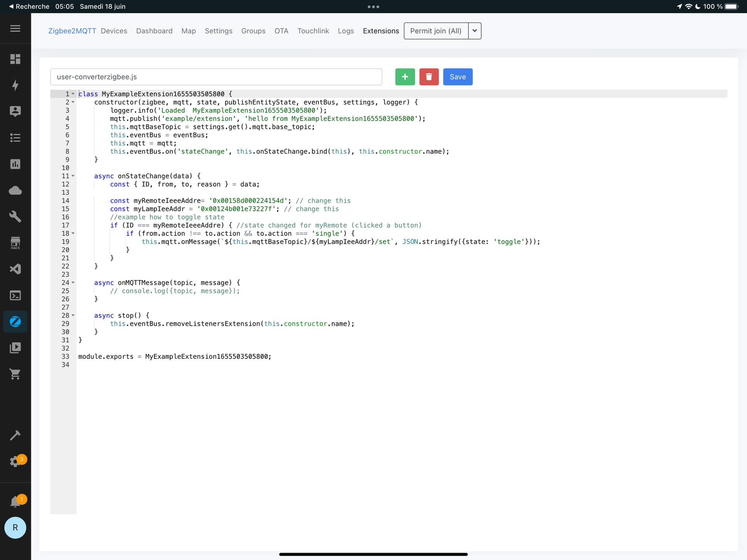This screenshot has width=747, height=560.
Task: Switch to the Groups tab
Action: [253, 31]
